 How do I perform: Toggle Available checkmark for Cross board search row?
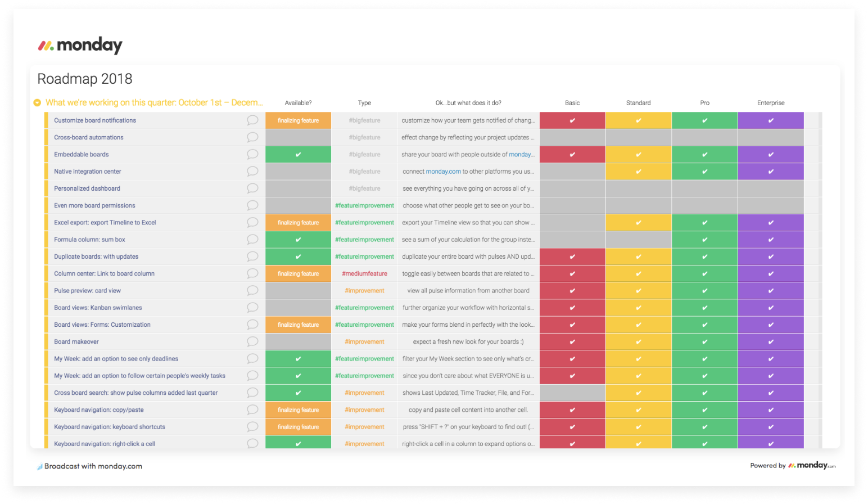pos(298,393)
